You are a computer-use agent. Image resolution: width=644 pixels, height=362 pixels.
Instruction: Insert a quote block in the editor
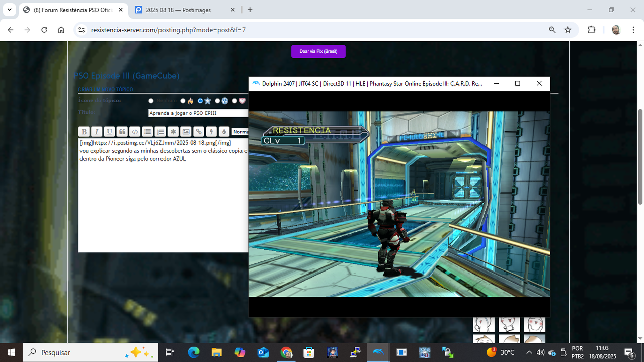pos(122,132)
